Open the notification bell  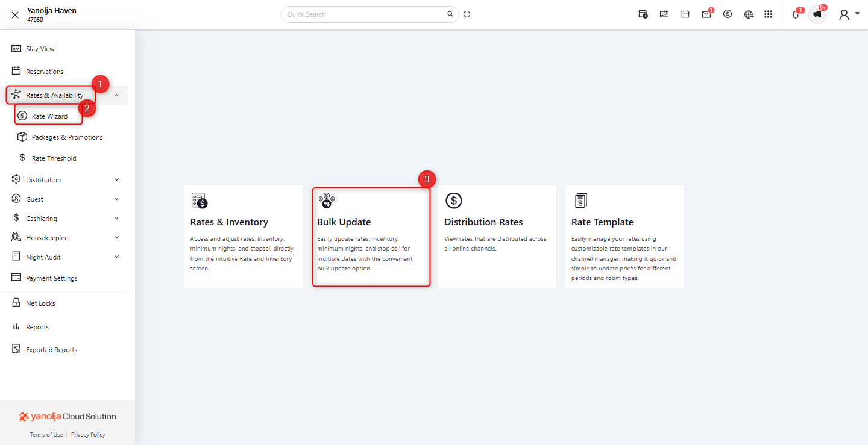point(796,14)
